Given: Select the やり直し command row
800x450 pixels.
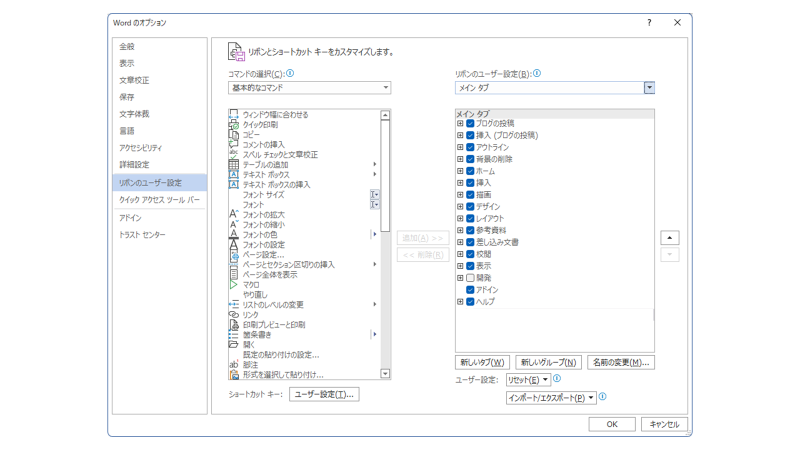Looking at the screenshot, I should pos(304,295).
